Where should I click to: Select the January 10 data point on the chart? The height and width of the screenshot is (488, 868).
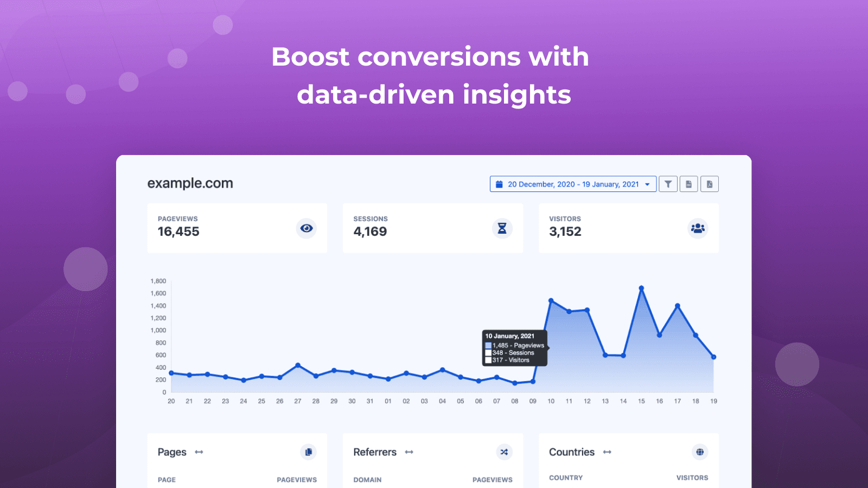pos(551,299)
